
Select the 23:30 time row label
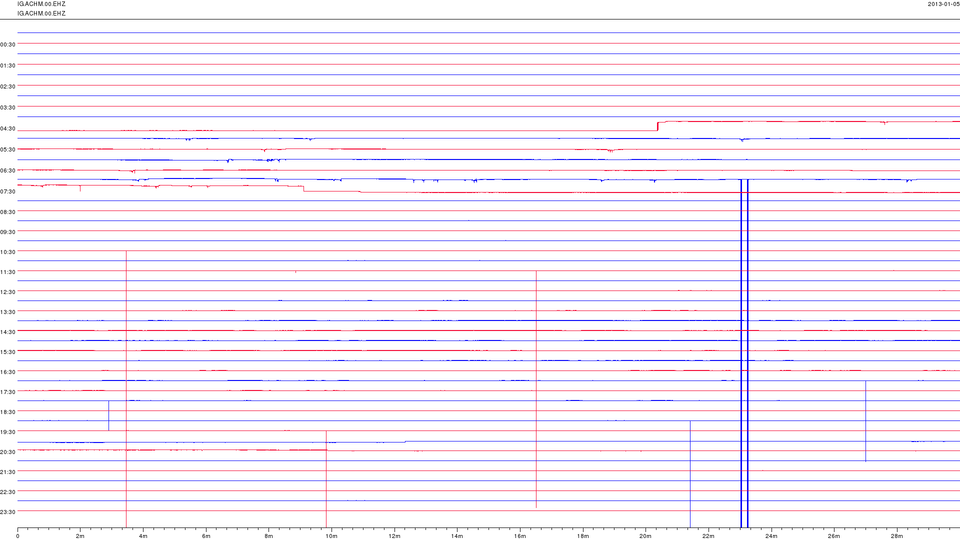pyautogui.click(x=8, y=512)
